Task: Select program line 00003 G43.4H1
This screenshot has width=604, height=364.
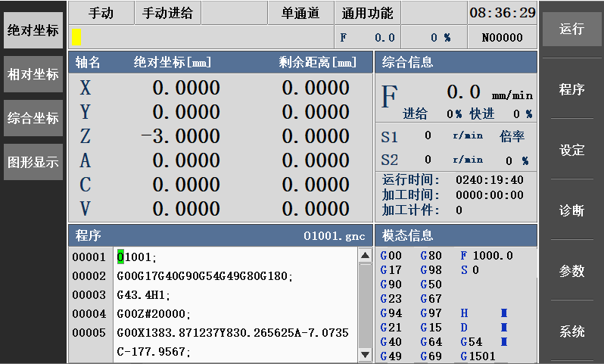Action: coord(144,294)
